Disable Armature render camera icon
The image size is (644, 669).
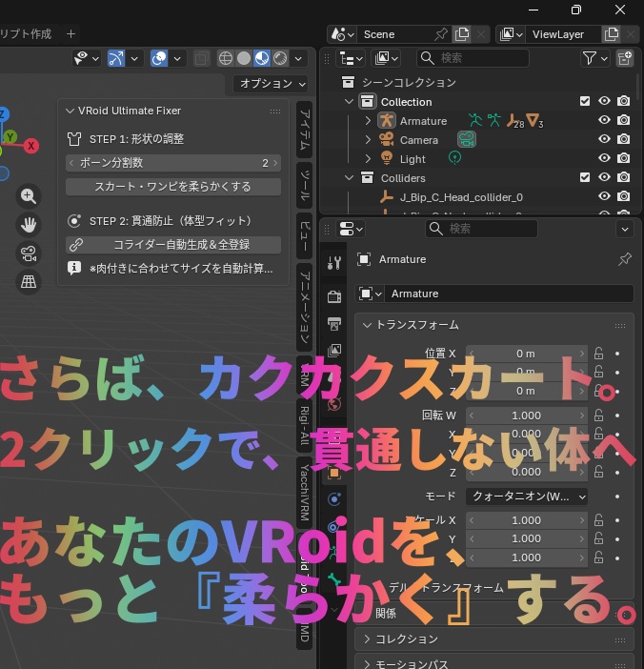624,120
